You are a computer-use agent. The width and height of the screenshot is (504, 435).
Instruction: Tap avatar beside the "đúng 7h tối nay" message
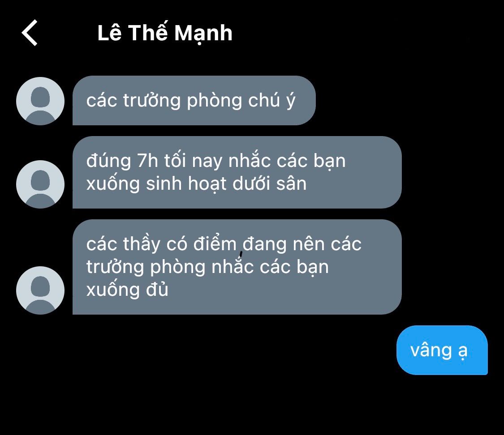coord(40,184)
